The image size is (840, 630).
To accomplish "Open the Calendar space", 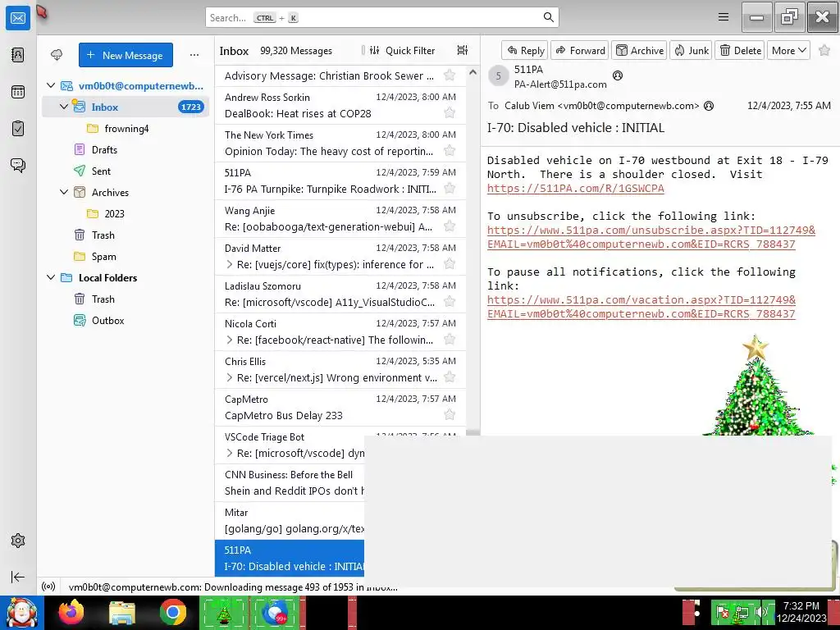I will click(x=18, y=92).
